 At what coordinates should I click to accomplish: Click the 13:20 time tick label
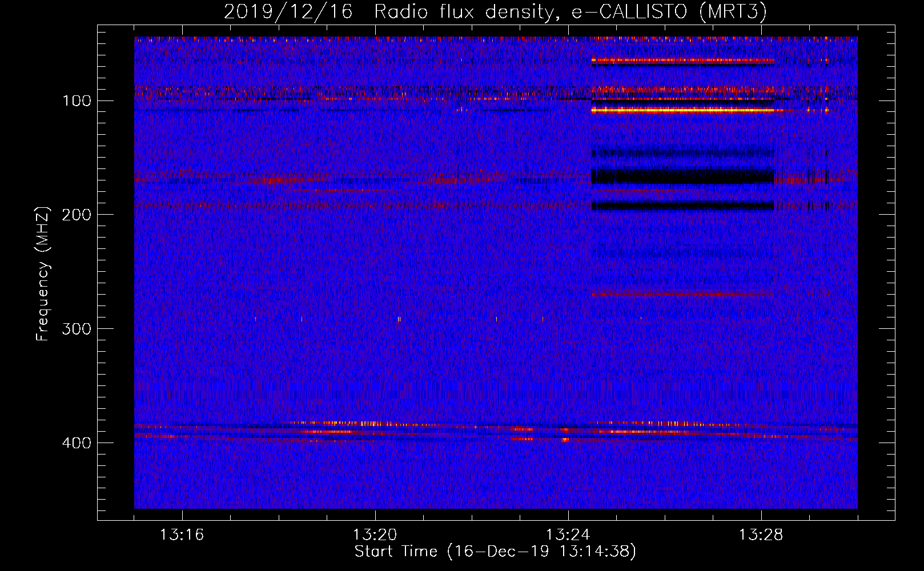[375, 535]
